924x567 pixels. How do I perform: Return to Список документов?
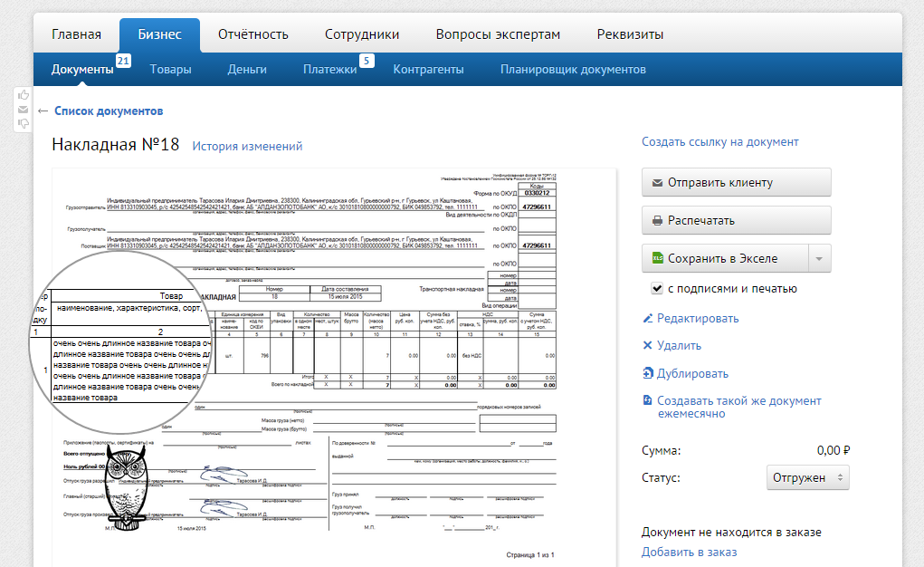(x=109, y=111)
